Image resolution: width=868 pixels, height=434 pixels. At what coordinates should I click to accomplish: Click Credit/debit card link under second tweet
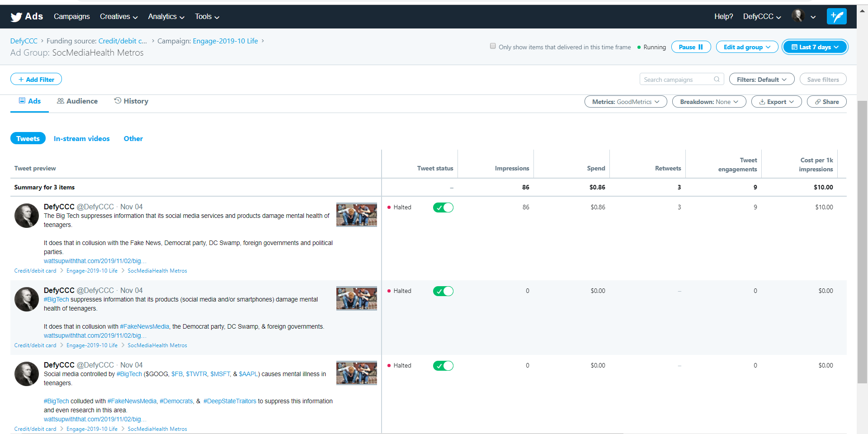click(x=35, y=345)
